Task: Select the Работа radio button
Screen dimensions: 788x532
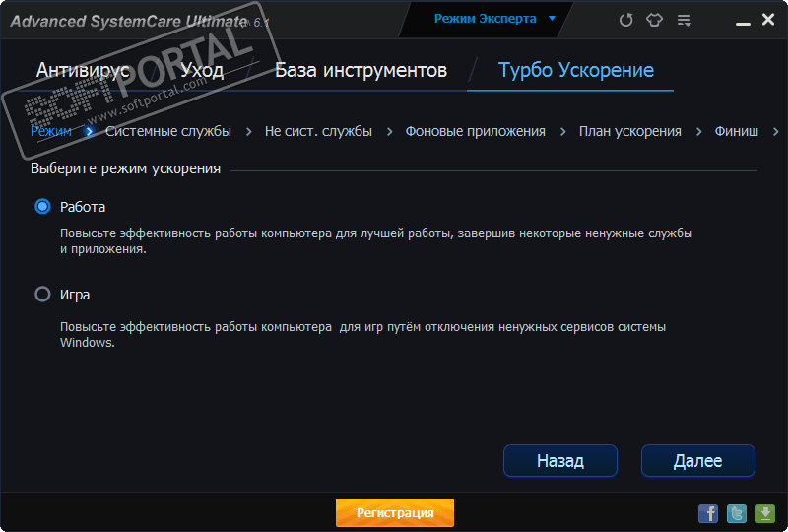Action: pos(42,206)
